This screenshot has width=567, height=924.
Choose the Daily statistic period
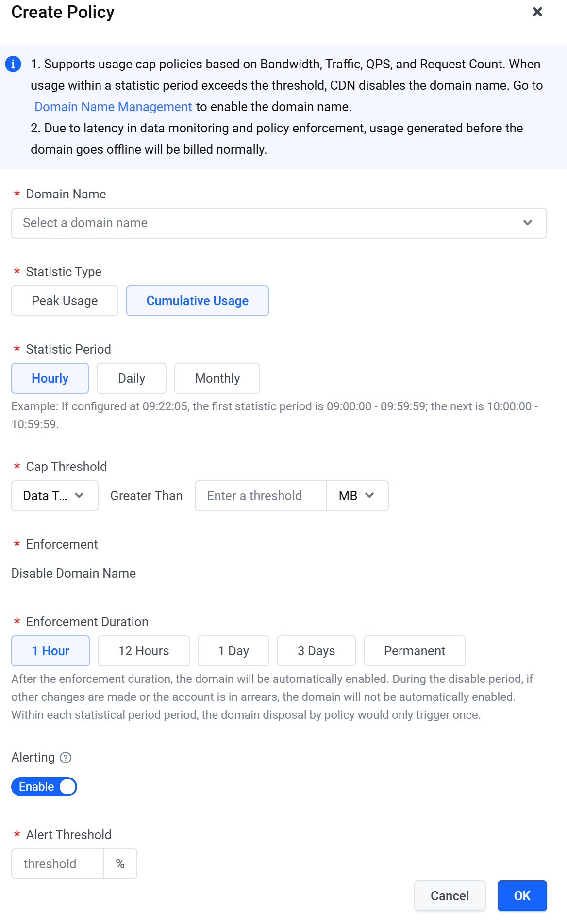point(132,378)
